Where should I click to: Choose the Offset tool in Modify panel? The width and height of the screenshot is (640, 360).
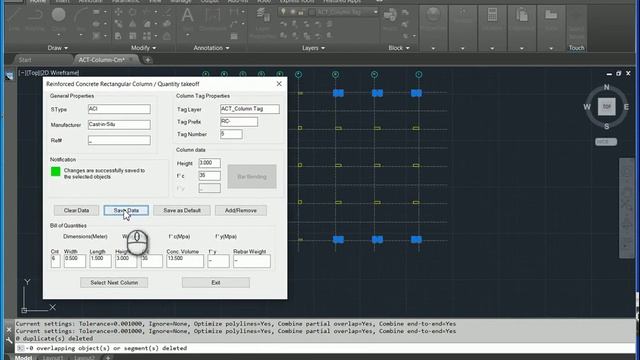[167, 36]
